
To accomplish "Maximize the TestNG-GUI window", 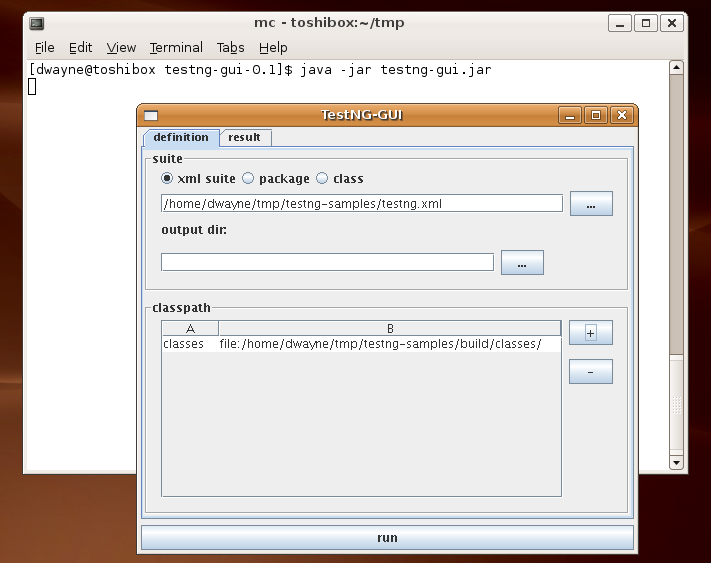I will point(596,116).
